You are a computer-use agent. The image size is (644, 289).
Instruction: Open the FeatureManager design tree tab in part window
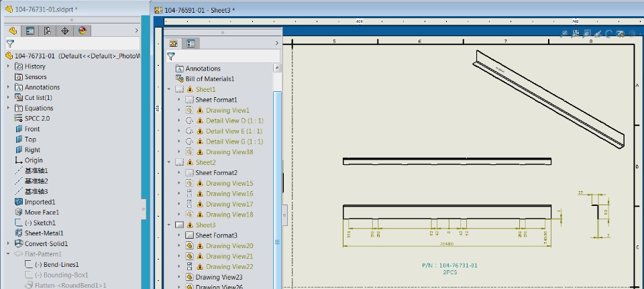[13, 30]
